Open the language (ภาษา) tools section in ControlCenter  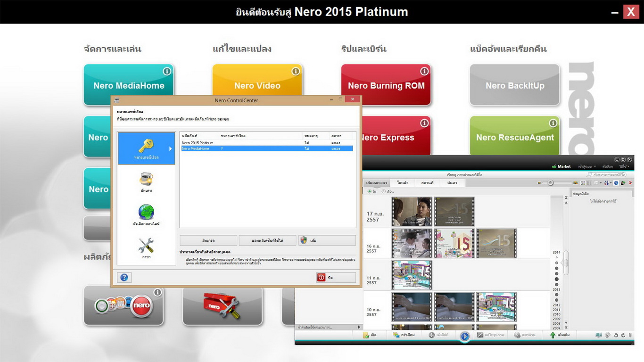tap(146, 248)
